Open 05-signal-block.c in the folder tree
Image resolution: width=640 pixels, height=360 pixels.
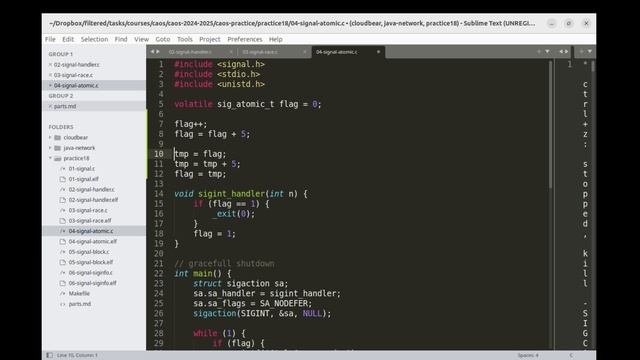(89, 252)
